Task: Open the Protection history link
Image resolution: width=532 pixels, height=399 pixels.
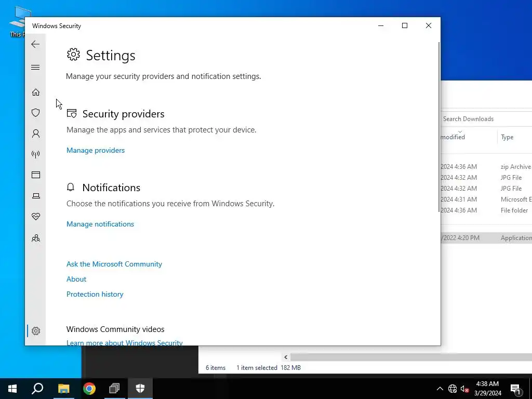Action: (x=95, y=294)
